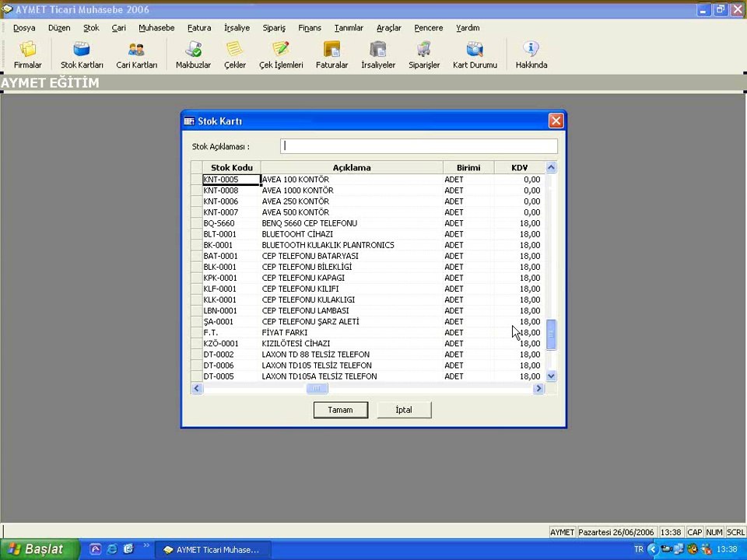Select the BENQ S660 CEP TELEFONU row
The image size is (747, 560).
309,223
